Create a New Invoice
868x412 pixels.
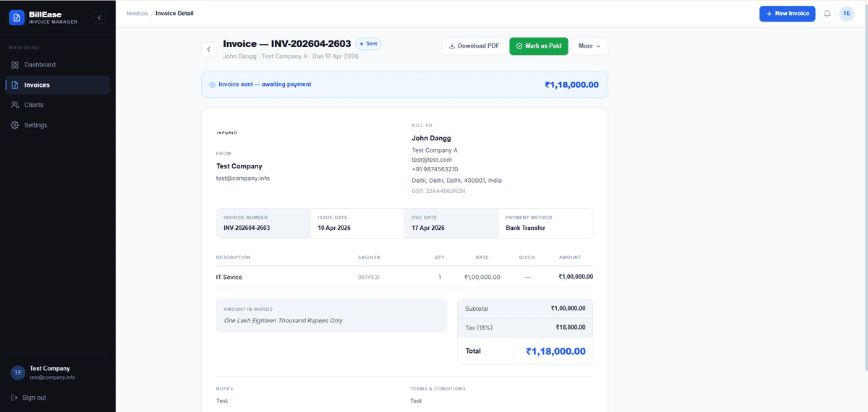(x=787, y=14)
